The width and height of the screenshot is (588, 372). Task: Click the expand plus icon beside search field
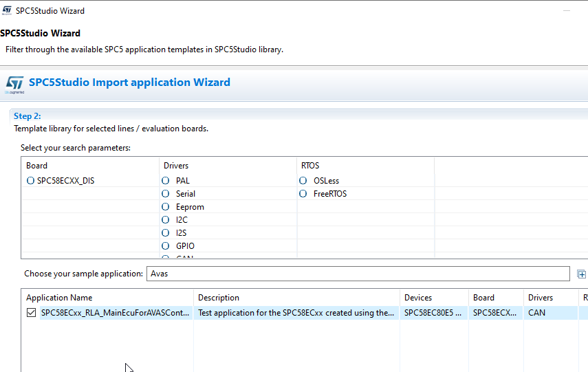(582, 274)
